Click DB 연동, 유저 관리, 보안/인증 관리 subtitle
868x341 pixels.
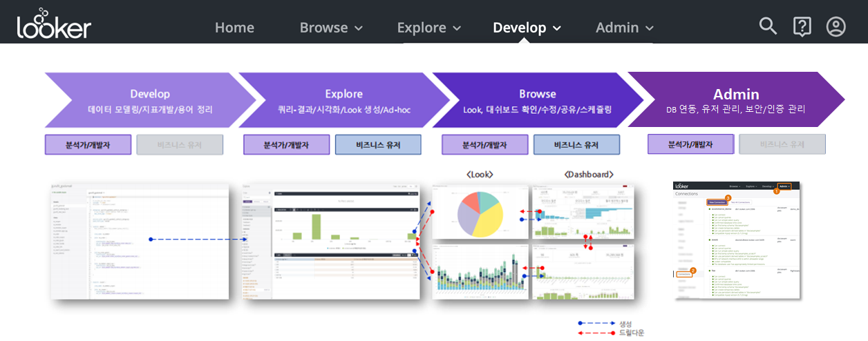[x=736, y=109]
